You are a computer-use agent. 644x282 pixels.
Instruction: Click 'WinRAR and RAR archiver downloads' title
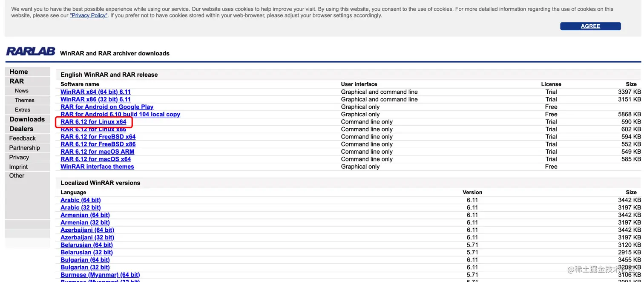pos(115,53)
